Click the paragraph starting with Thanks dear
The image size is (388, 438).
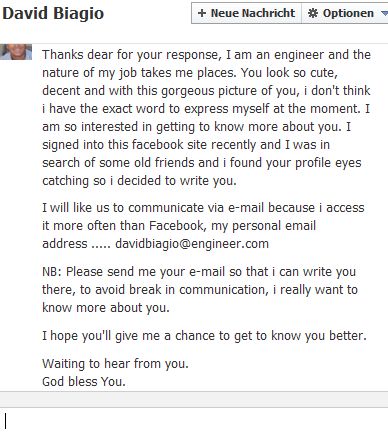click(206, 117)
